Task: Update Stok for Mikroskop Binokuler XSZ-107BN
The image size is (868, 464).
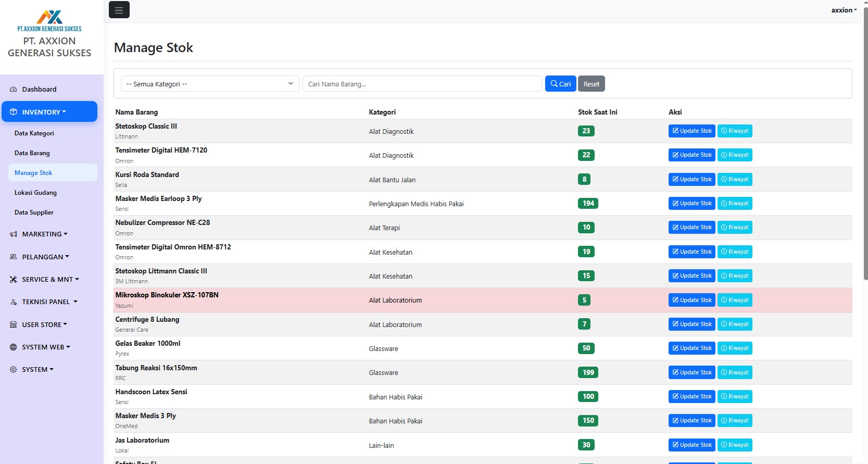Action: pyautogui.click(x=692, y=300)
